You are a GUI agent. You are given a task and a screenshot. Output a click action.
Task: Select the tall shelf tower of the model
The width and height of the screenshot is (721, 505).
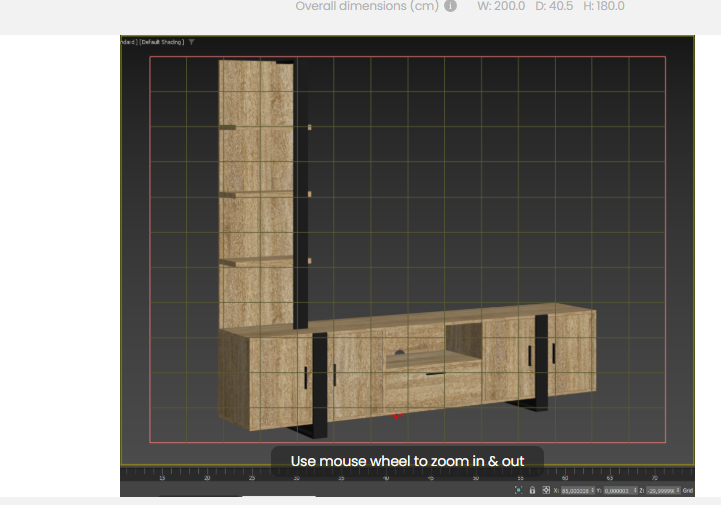coord(256,190)
